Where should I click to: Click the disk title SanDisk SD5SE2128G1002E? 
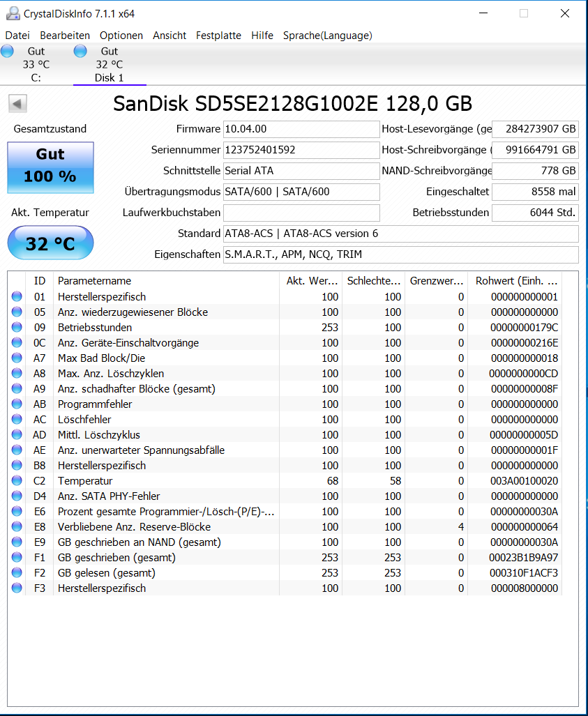tap(292, 104)
